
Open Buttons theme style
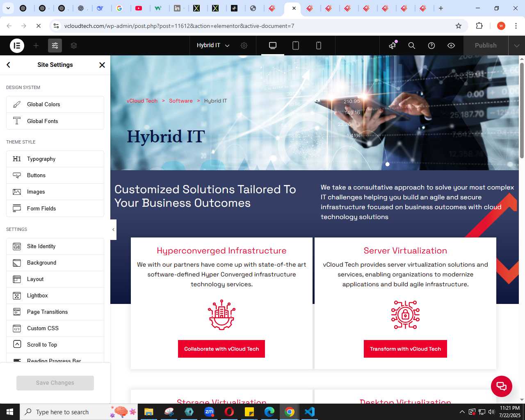point(55,176)
